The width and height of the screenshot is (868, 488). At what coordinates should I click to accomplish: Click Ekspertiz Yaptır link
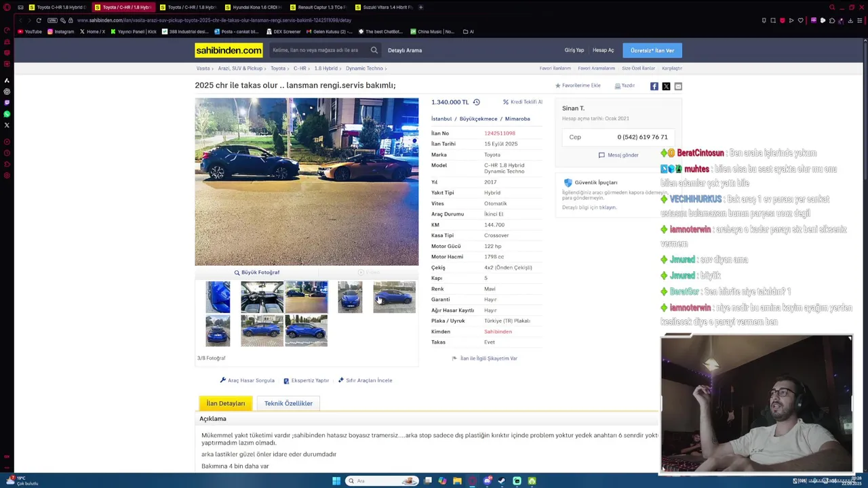click(307, 380)
